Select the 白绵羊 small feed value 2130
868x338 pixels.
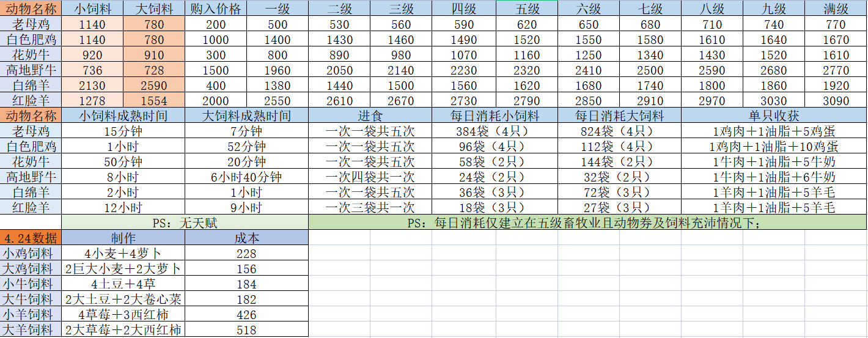point(92,85)
